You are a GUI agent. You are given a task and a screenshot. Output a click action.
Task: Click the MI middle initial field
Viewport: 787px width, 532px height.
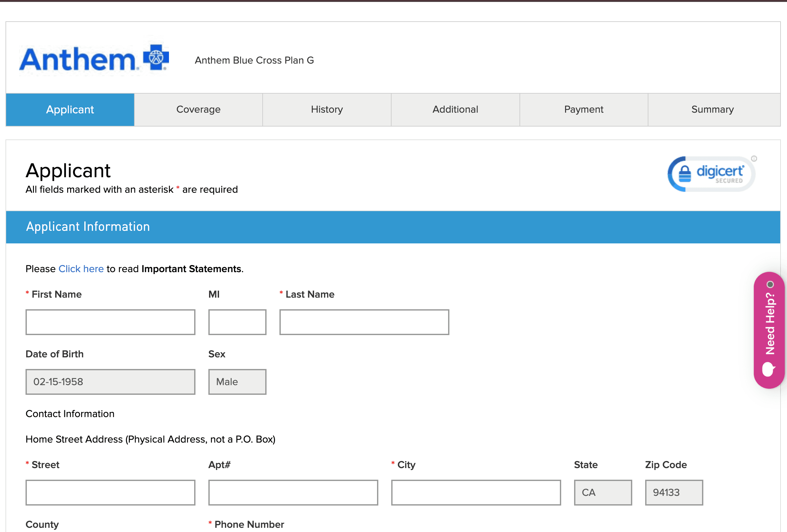[x=237, y=322]
